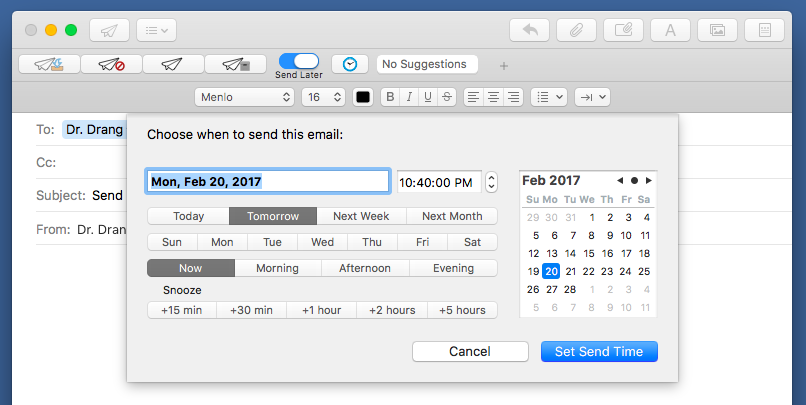The image size is (806, 405).
Task: Click the clock schedule icon
Action: click(x=349, y=64)
